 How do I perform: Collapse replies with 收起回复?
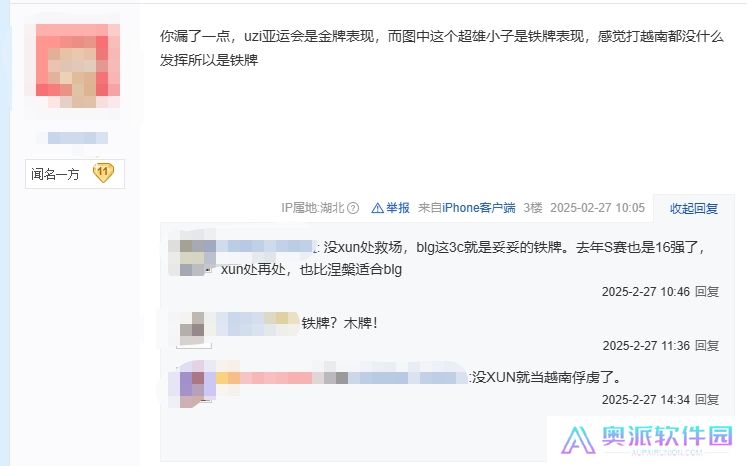pyautogui.click(x=694, y=208)
